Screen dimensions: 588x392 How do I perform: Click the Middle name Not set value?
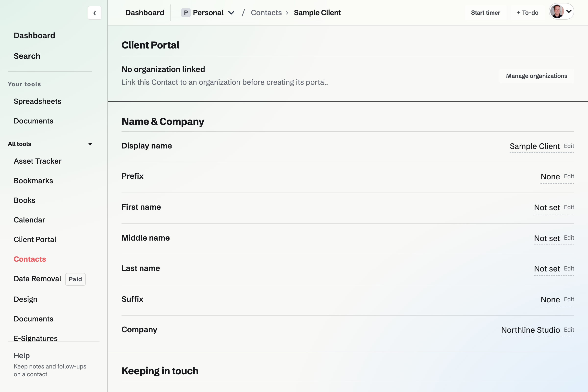tap(547, 238)
